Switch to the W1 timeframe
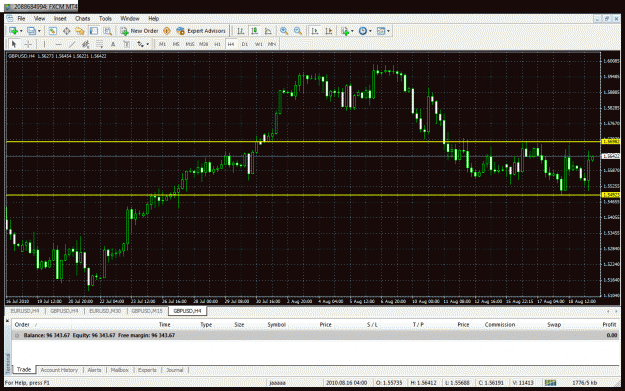Viewport: 625px width, 391px height. (259, 44)
